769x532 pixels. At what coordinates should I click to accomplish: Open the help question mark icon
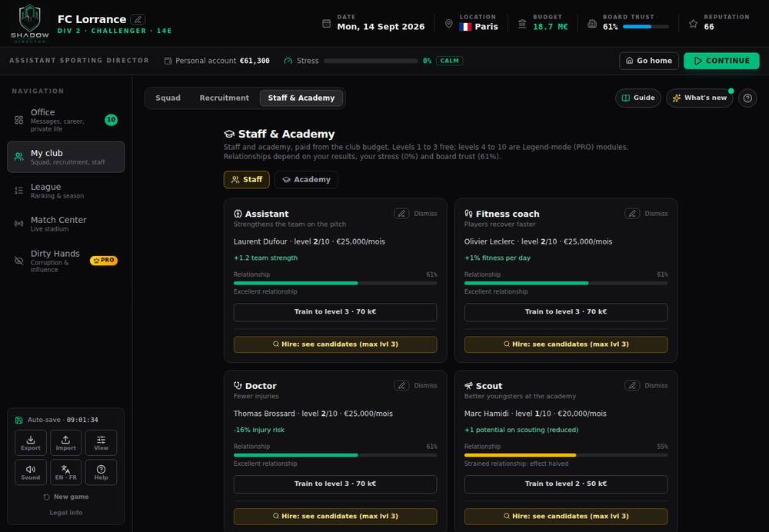click(x=747, y=98)
